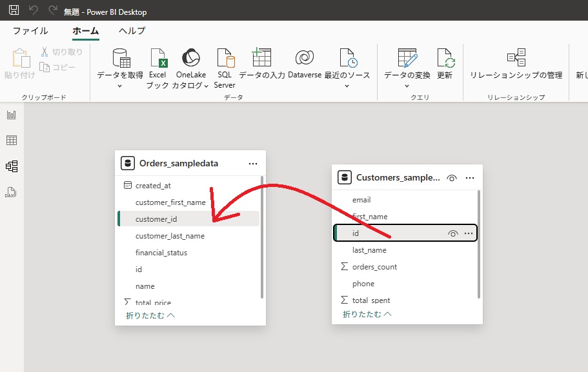Open the OneLake カタログ icon
This screenshot has height=372, width=588.
191,57
